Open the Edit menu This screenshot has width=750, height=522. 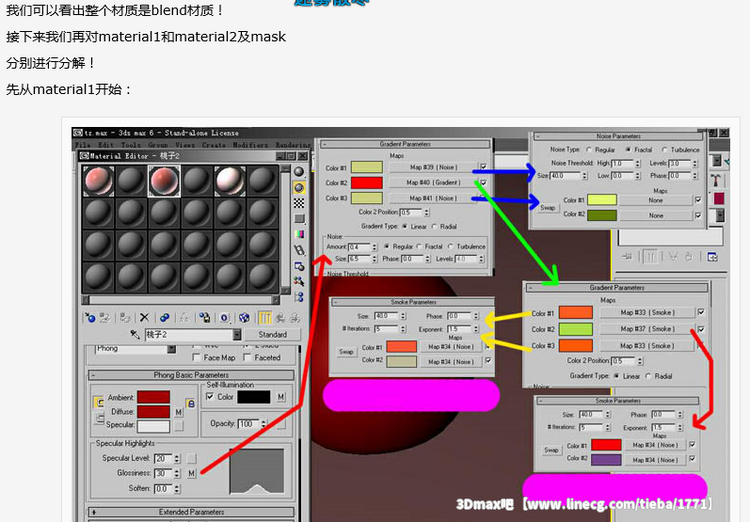(x=105, y=144)
